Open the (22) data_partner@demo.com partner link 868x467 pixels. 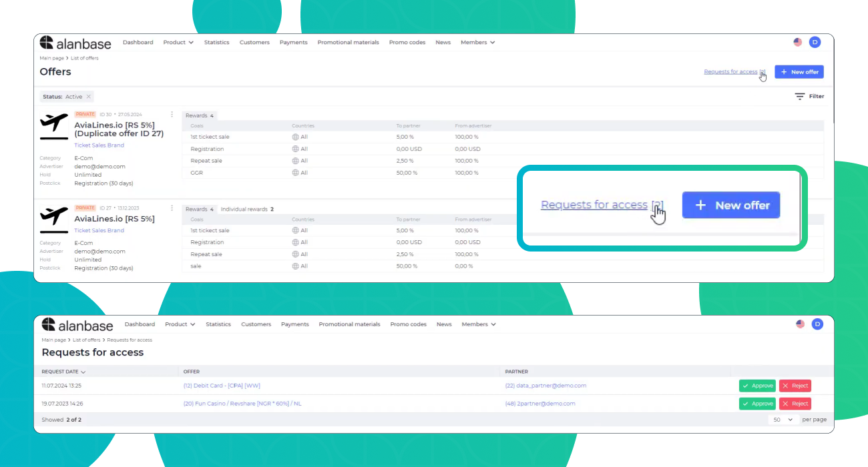click(546, 386)
